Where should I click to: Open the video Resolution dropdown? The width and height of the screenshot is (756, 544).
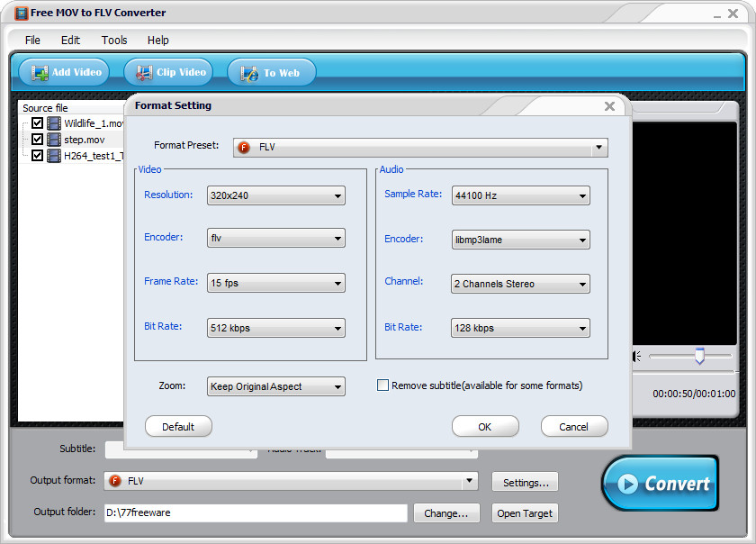[x=275, y=195]
